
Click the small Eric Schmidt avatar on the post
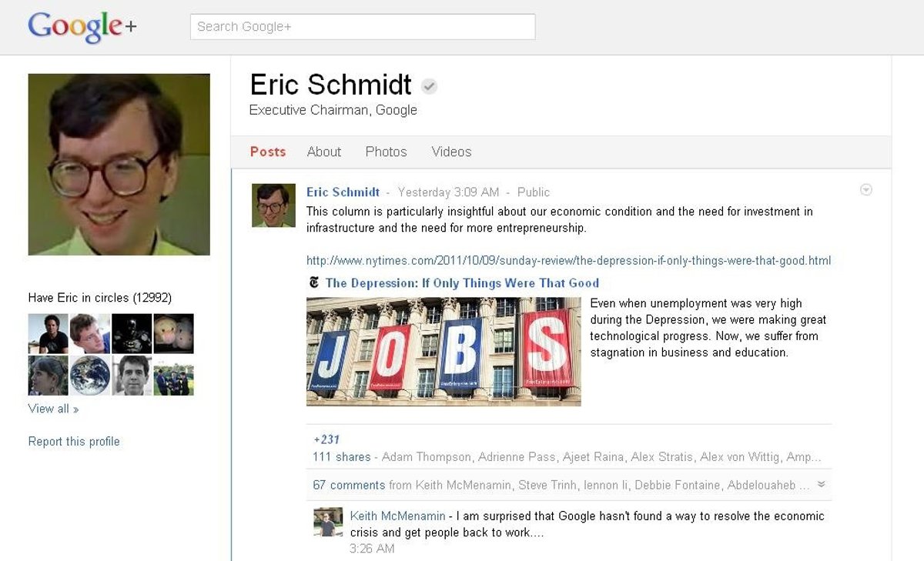click(x=273, y=205)
